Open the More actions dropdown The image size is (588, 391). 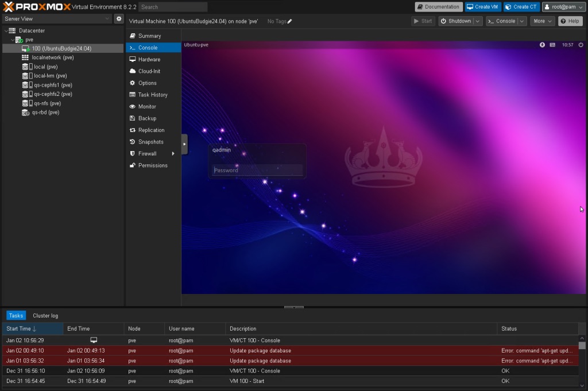pyautogui.click(x=543, y=21)
